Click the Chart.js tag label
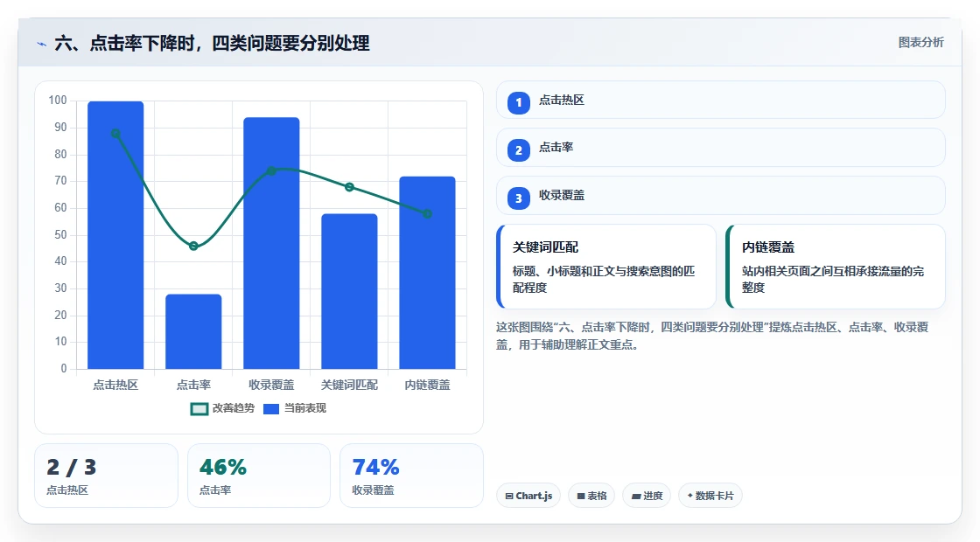The width and height of the screenshot is (980, 542). coord(534,496)
